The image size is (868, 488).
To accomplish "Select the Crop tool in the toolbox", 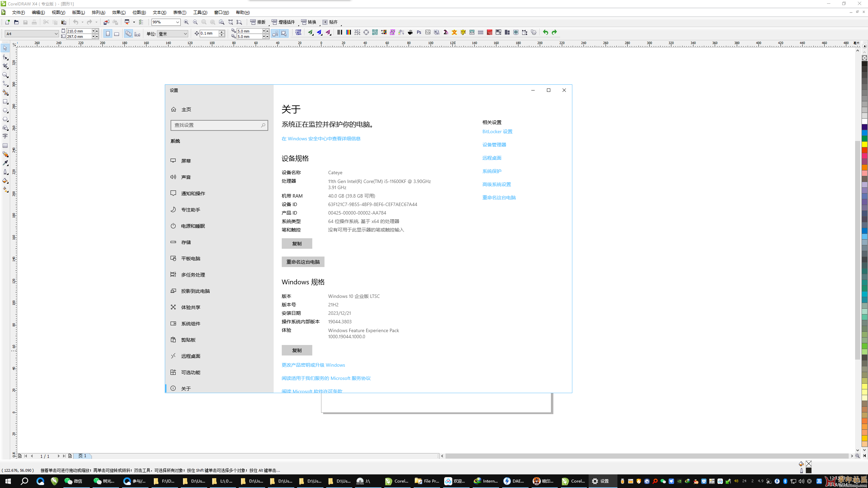I will (5, 66).
